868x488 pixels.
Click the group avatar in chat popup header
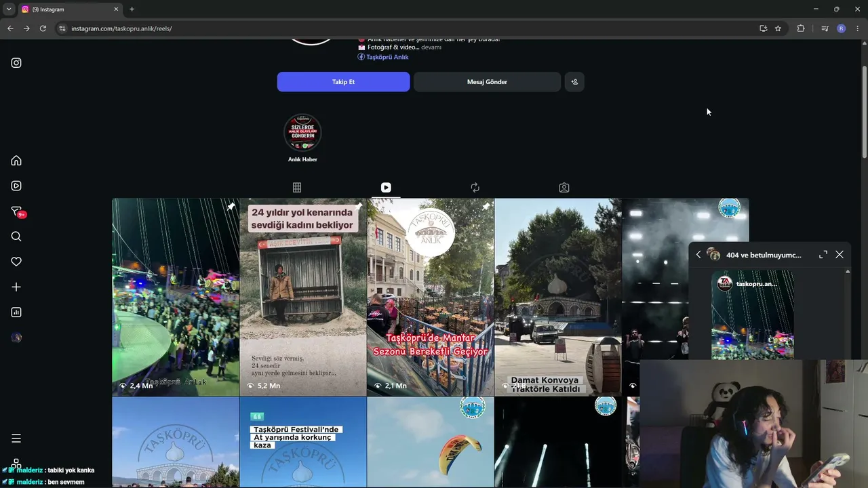tap(713, 255)
